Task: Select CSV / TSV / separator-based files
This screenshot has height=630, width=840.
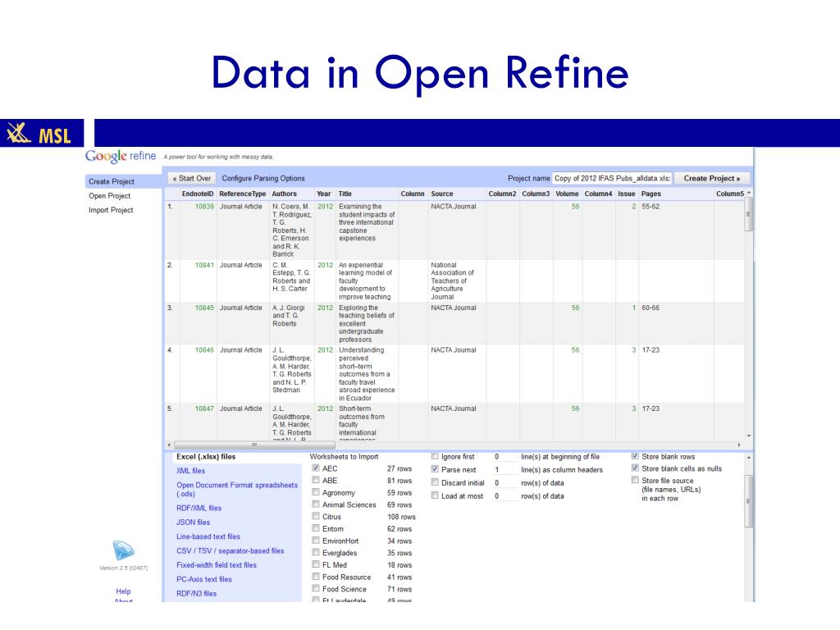Action: 230,550
